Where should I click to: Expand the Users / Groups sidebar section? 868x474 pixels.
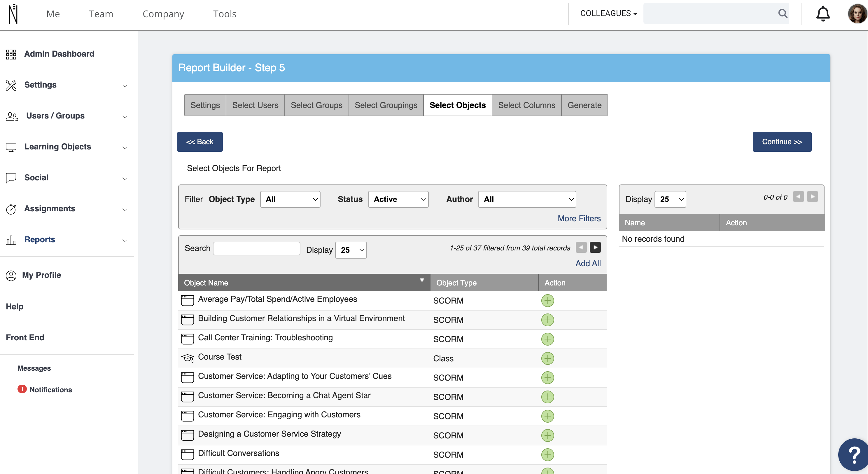125,117
